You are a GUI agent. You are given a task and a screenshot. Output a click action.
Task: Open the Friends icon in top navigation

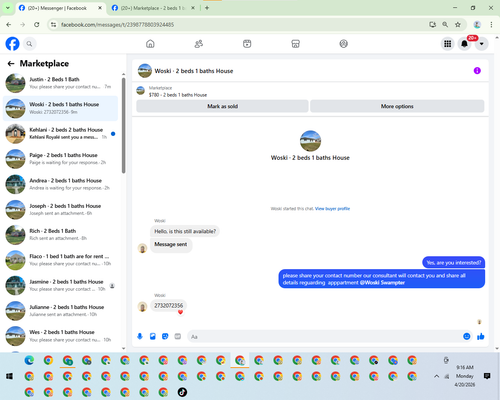(x=199, y=44)
